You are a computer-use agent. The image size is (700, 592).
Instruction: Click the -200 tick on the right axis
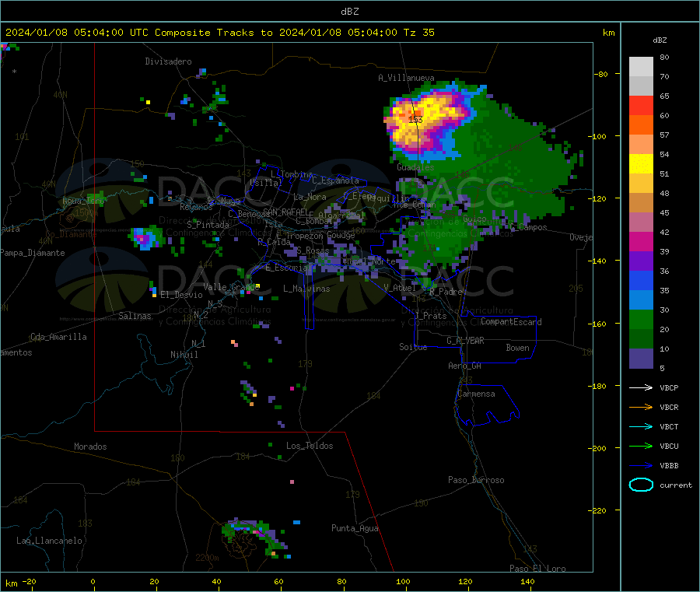(x=597, y=448)
